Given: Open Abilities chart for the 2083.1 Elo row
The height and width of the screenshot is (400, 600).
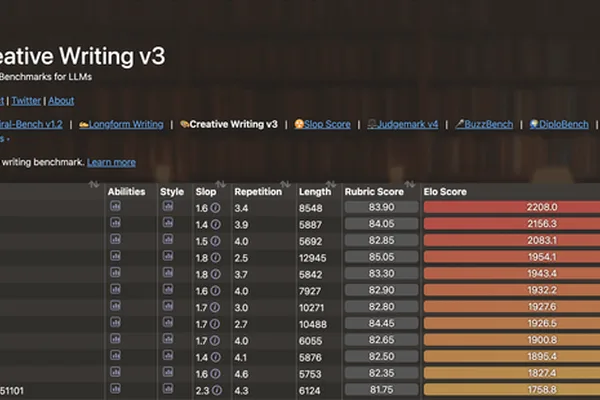Looking at the screenshot, I should [115, 239].
